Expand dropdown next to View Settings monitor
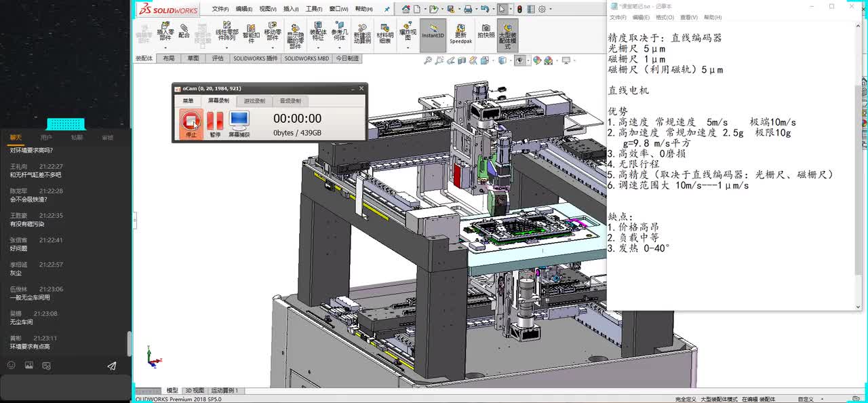The width and height of the screenshot is (868, 403). (574, 60)
